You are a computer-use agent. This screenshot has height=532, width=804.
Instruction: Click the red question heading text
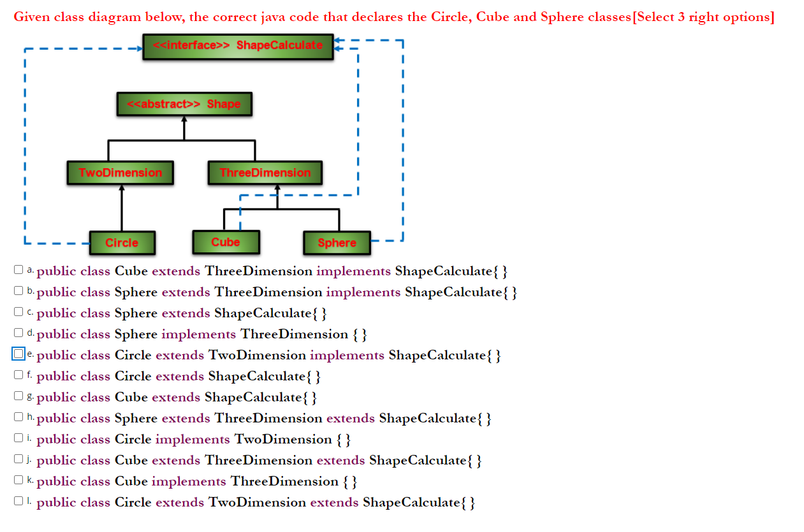pyautogui.click(x=395, y=17)
